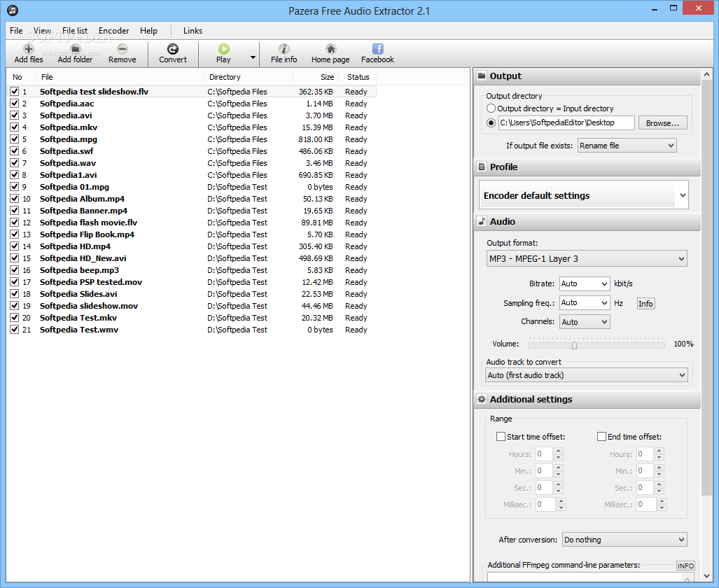719x588 pixels.
Task: Select the Softpedia beep.mp3 row
Action: pyautogui.click(x=193, y=270)
